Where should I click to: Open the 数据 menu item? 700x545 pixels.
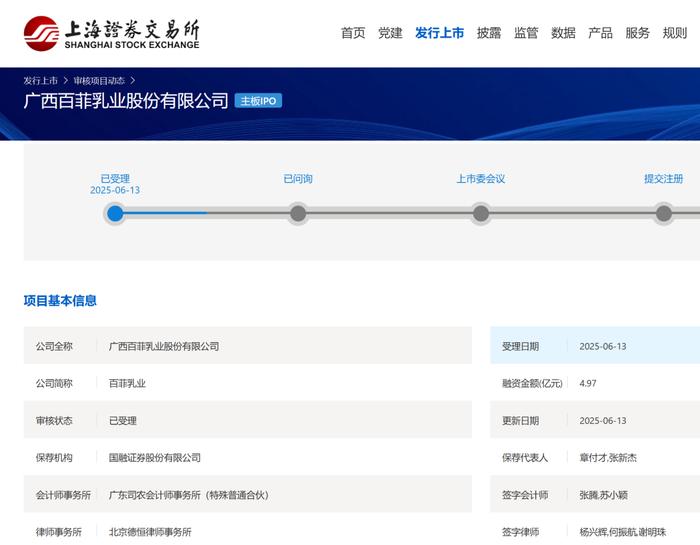(x=563, y=33)
